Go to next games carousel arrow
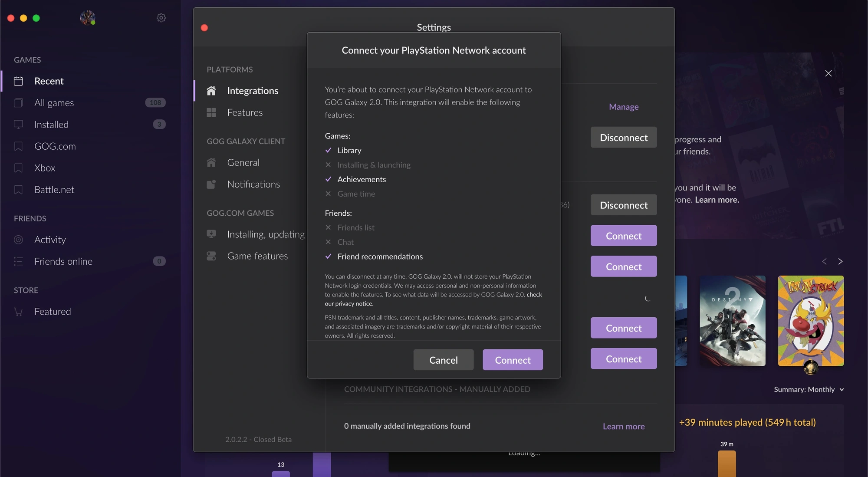Screen dimensions: 868x477 coord(840,261)
